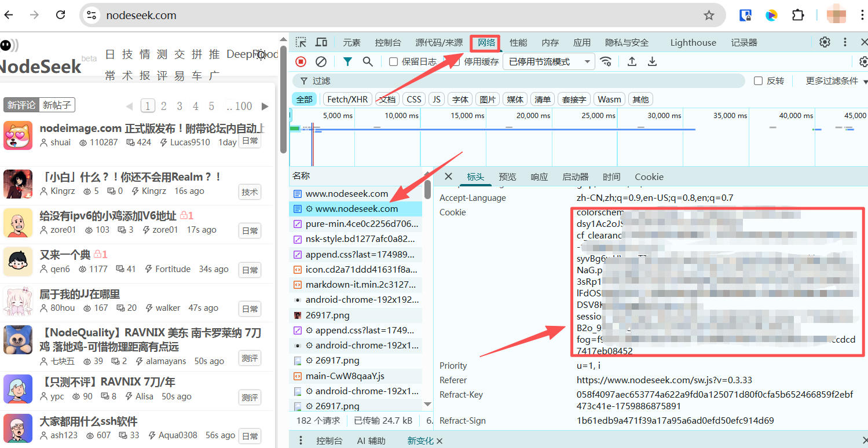This screenshot has height=448, width=868.
Task: Enable the 保留日志 checkbox
Action: pyautogui.click(x=394, y=61)
